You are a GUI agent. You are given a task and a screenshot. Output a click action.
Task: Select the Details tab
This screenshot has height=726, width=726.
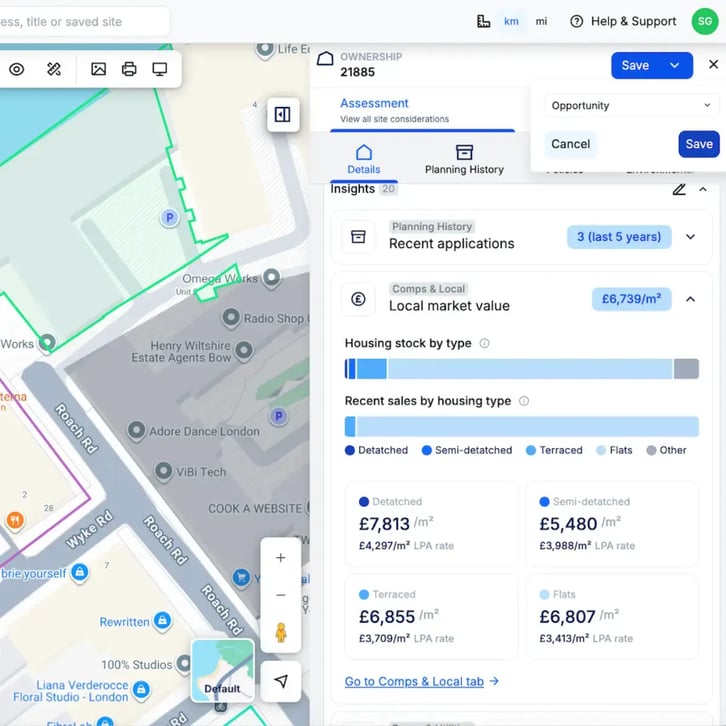[364, 158]
